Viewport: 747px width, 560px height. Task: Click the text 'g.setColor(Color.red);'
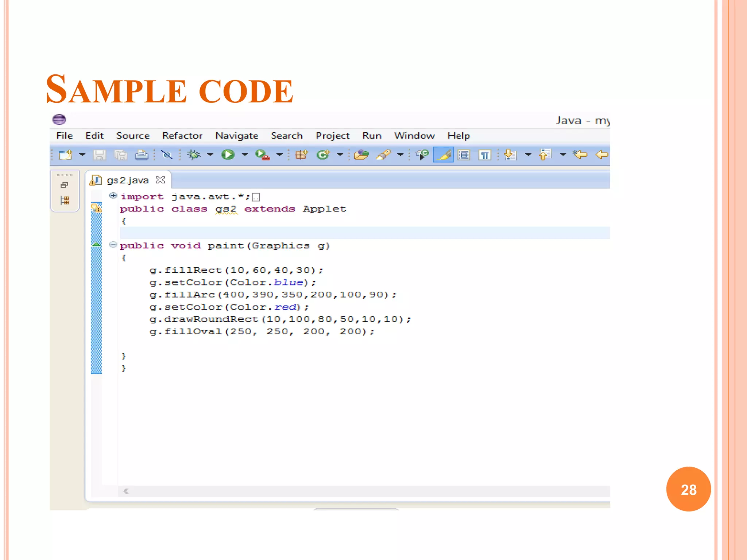pos(229,307)
